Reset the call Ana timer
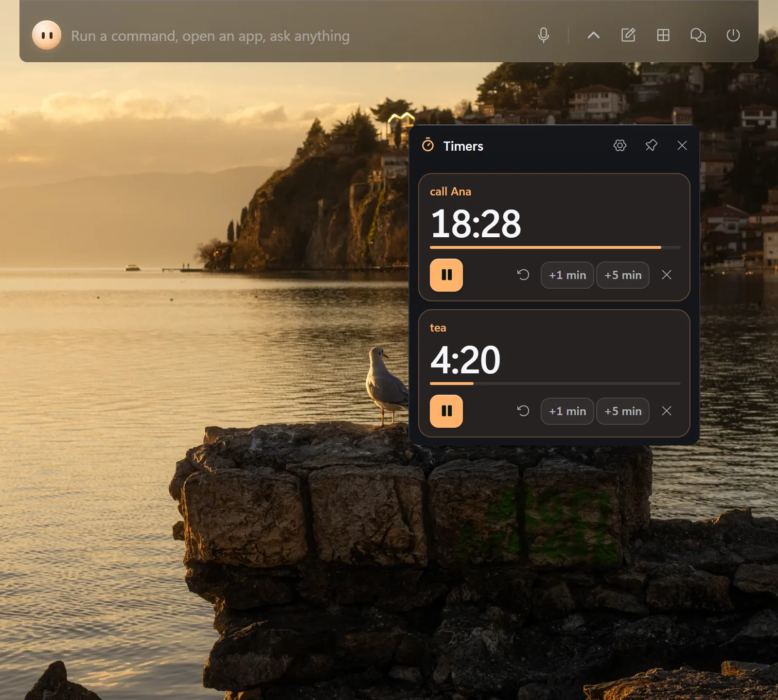 click(x=523, y=275)
